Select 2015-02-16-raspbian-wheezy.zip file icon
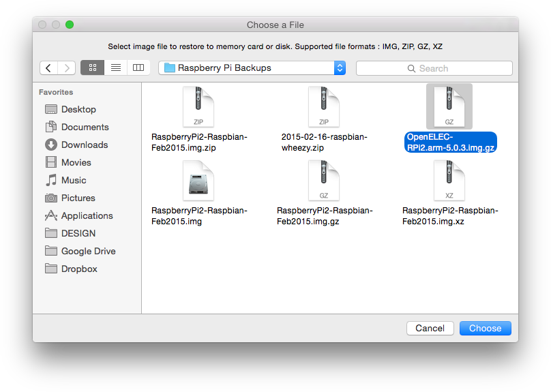This screenshot has height=392, width=551. (324, 107)
